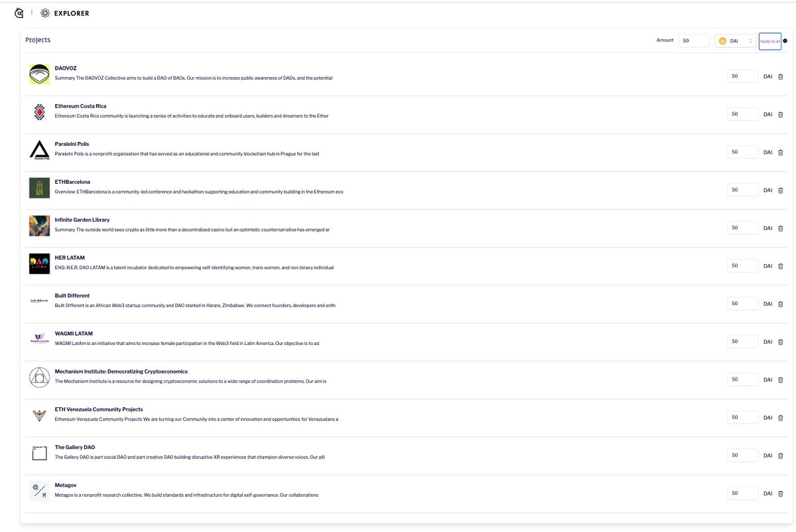Click the EXPLORER header title
This screenshot has height=532, width=796.
pos(71,13)
